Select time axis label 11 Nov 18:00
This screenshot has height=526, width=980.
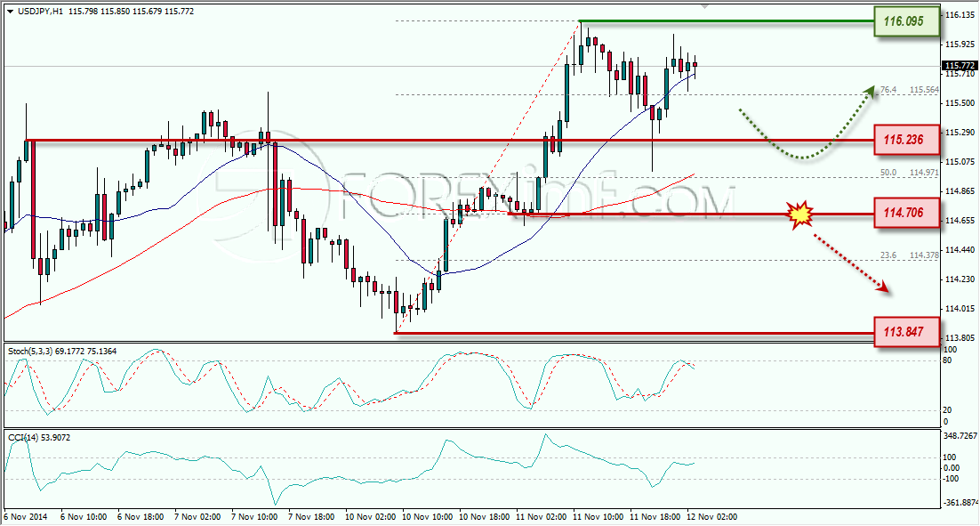[655, 517]
